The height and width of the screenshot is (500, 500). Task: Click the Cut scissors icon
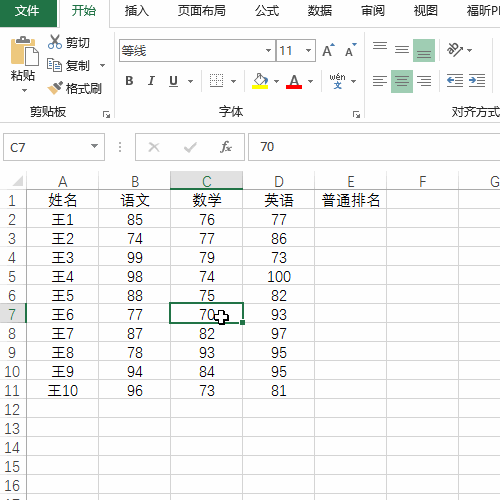tap(55, 42)
